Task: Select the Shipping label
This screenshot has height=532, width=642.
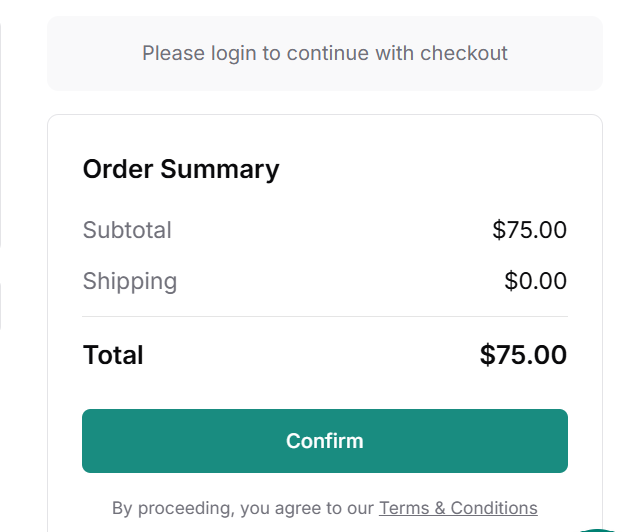Action: pos(130,281)
